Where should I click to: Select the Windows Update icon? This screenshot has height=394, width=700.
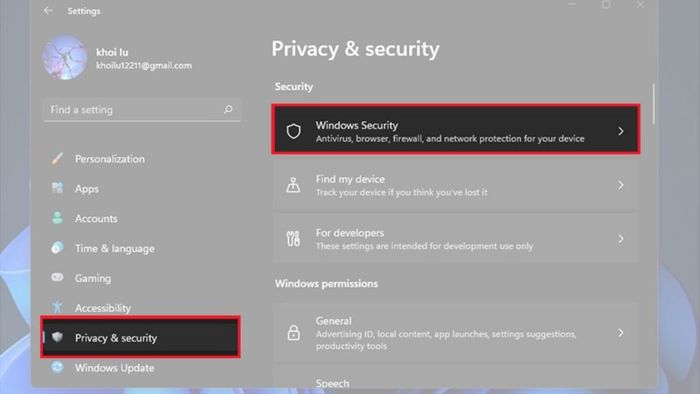click(57, 367)
